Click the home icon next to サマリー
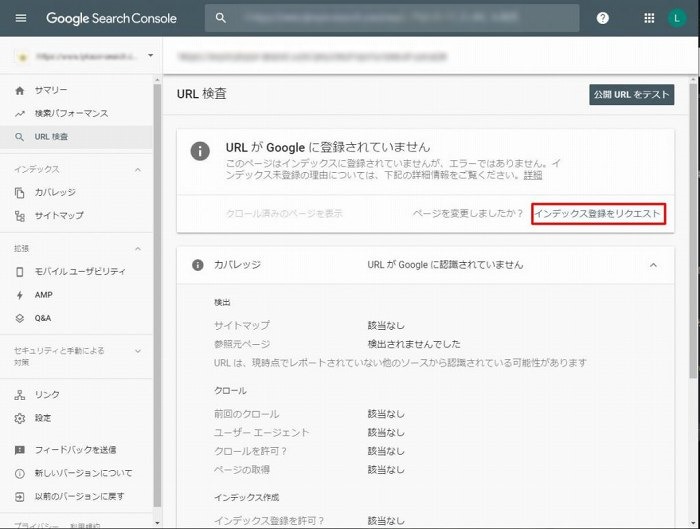Viewport: 700px width, 529px height. [x=20, y=91]
